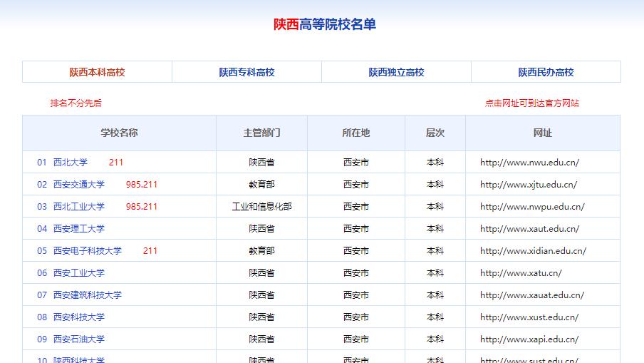Click the 985.211 tag next to 西安交通大学
The width and height of the screenshot is (644, 363).
(141, 185)
